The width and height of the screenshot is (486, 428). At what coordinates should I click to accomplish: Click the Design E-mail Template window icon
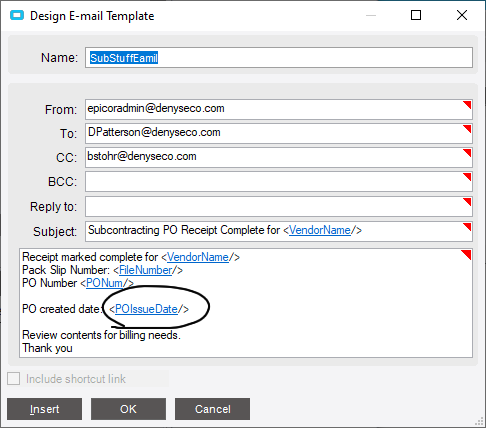coord(17,15)
